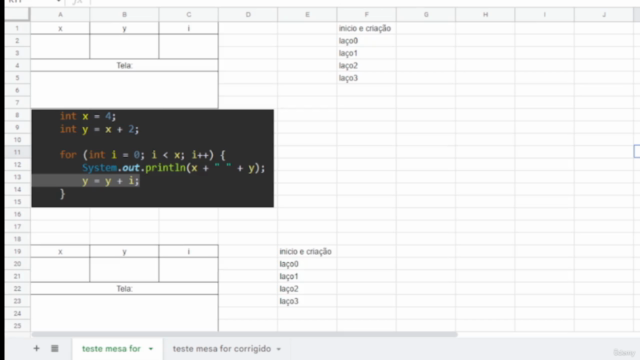Select column E header
Screen dimensions: 640x360
307,15
